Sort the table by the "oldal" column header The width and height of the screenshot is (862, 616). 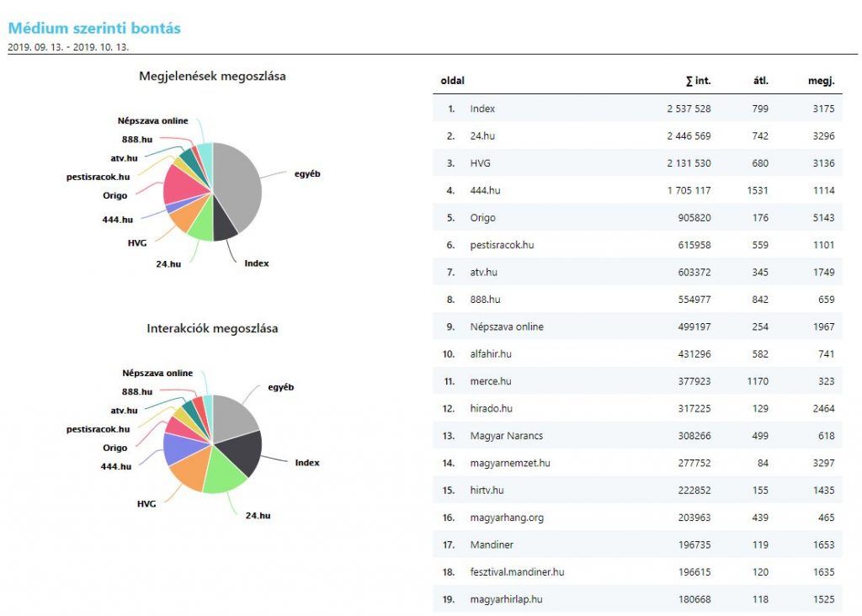[x=452, y=81]
